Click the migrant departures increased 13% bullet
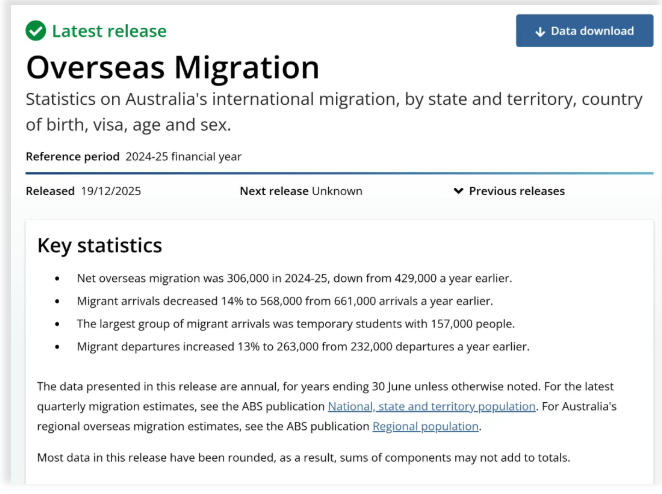The height and width of the screenshot is (494, 662). 302,347
